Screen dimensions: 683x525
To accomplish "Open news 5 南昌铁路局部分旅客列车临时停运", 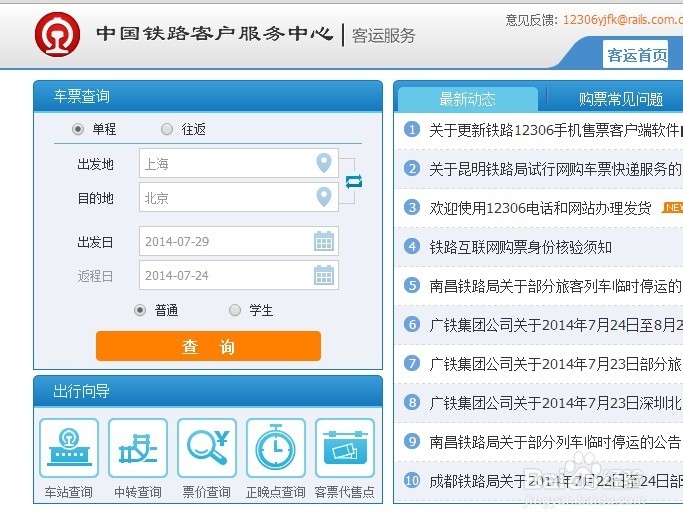I will [x=556, y=286].
